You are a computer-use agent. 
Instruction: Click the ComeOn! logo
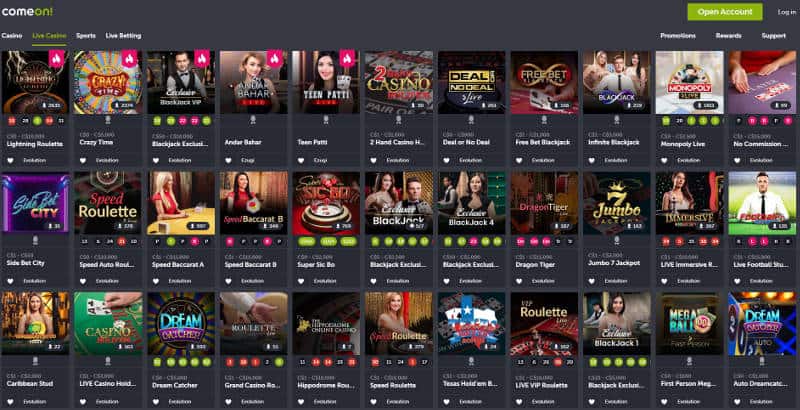point(27,11)
